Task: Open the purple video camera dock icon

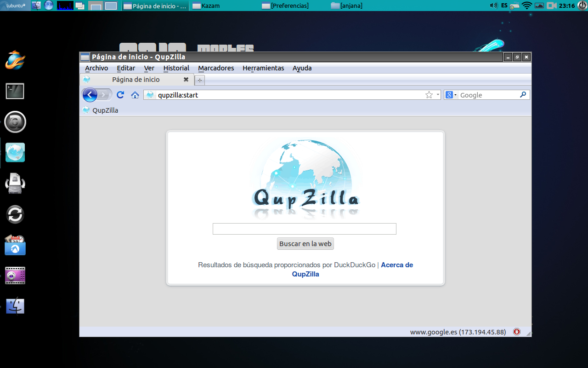Action: pos(15,276)
